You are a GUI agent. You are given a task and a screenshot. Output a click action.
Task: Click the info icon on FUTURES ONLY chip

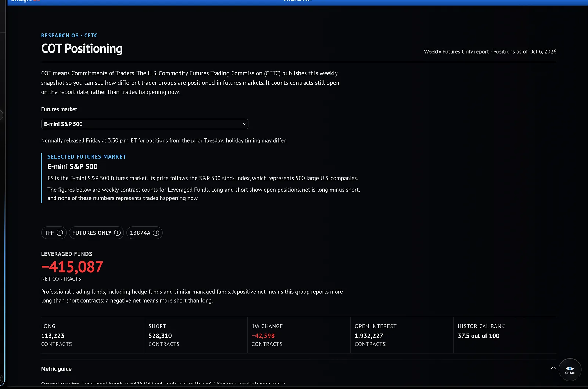click(x=117, y=233)
